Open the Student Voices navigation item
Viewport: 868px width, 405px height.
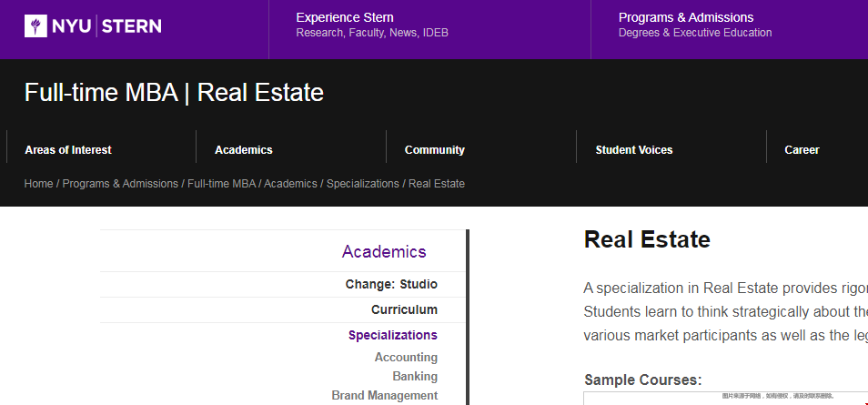(x=634, y=150)
